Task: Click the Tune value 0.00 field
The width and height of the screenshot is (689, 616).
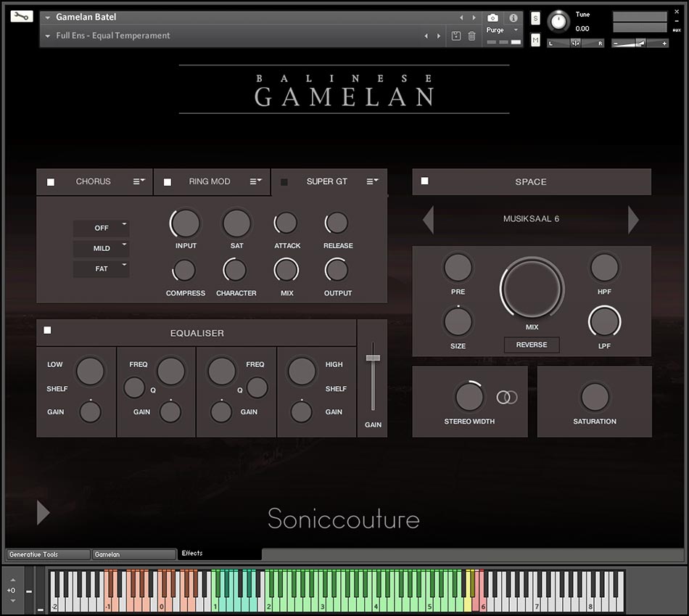Action: pyautogui.click(x=582, y=28)
